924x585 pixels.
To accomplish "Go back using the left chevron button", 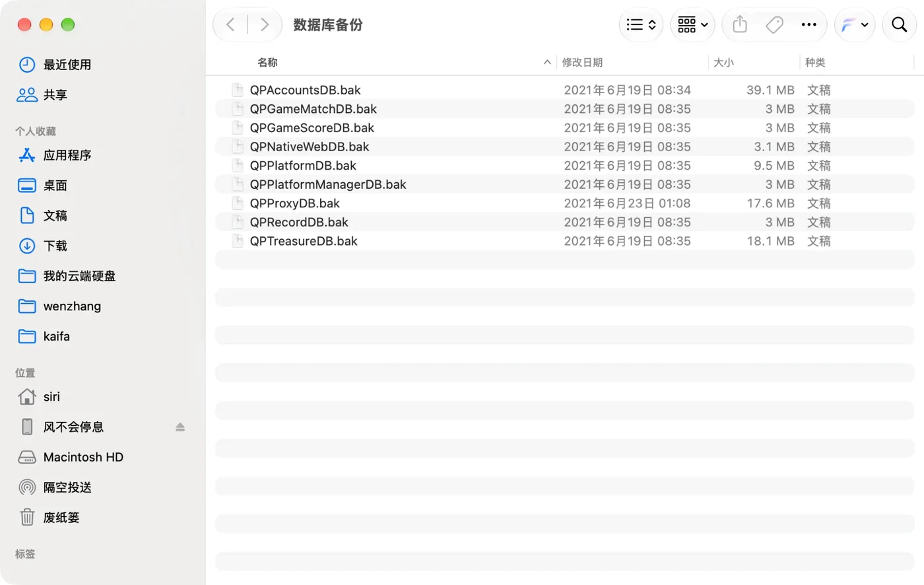I will [x=230, y=25].
